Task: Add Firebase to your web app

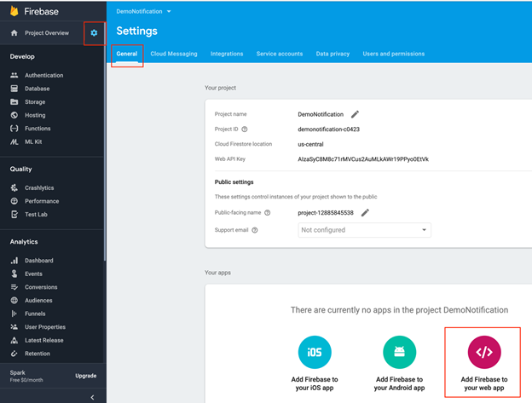Action: tap(484, 363)
